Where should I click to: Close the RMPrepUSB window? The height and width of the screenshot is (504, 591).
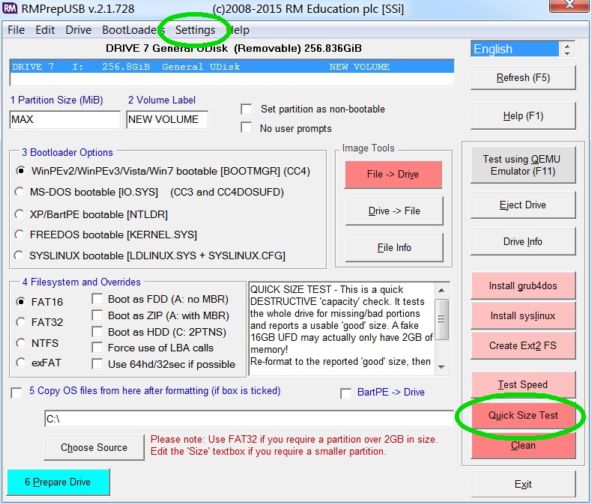coord(570,5)
